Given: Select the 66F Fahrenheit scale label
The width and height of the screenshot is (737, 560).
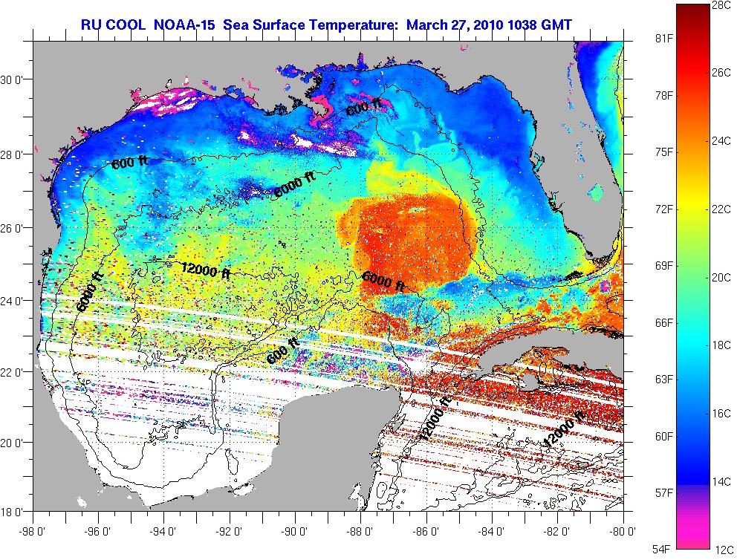Looking at the screenshot, I should (x=664, y=323).
